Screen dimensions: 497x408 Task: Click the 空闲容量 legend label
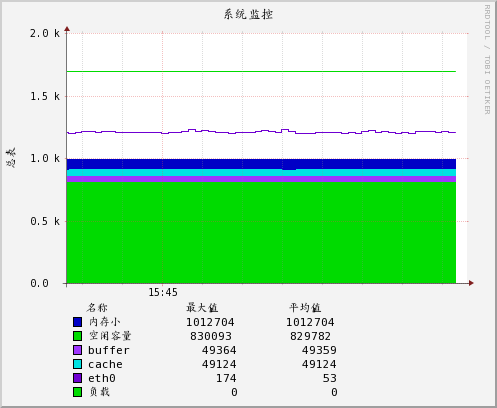[x=110, y=336]
